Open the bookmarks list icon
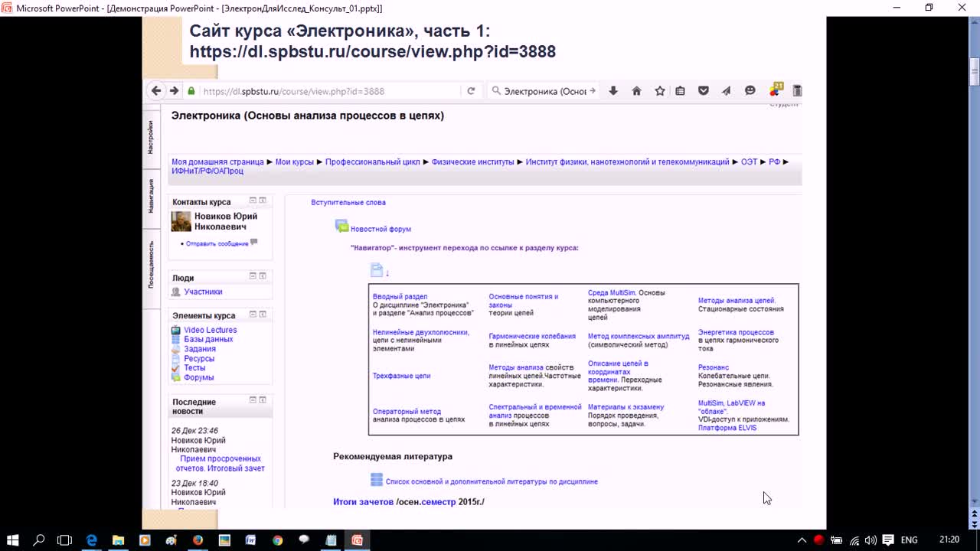The height and width of the screenshot is (551, 980). pyautogui.click(x=680, y=90)
